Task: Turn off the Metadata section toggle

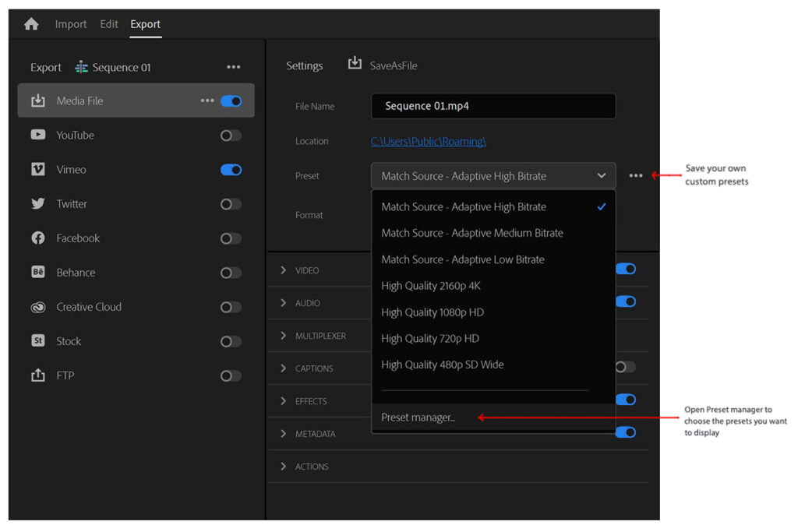Action: pos(626,432)
